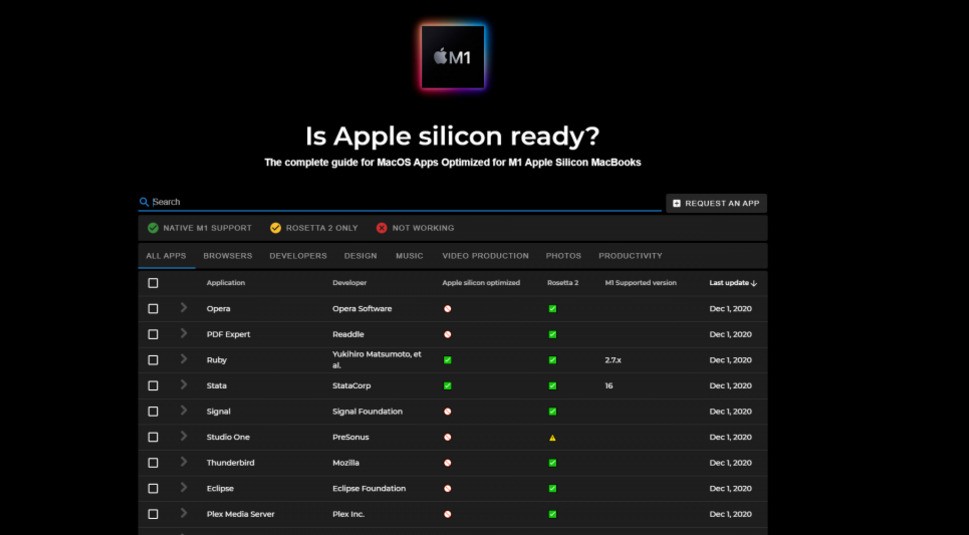Check the PDF Expert row checkbox
Viewport: 969px width, 535px height.
pyautogui.click(x=153, y=334)
